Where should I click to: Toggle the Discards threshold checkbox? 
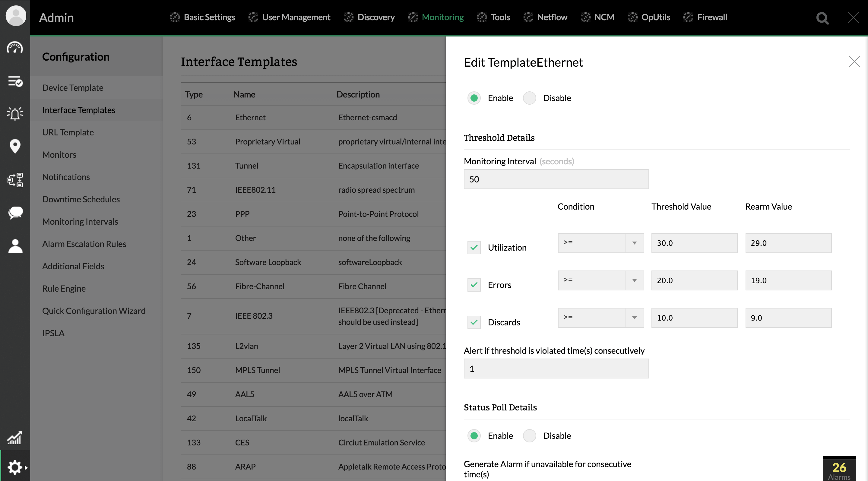click(x=474, y=322)
